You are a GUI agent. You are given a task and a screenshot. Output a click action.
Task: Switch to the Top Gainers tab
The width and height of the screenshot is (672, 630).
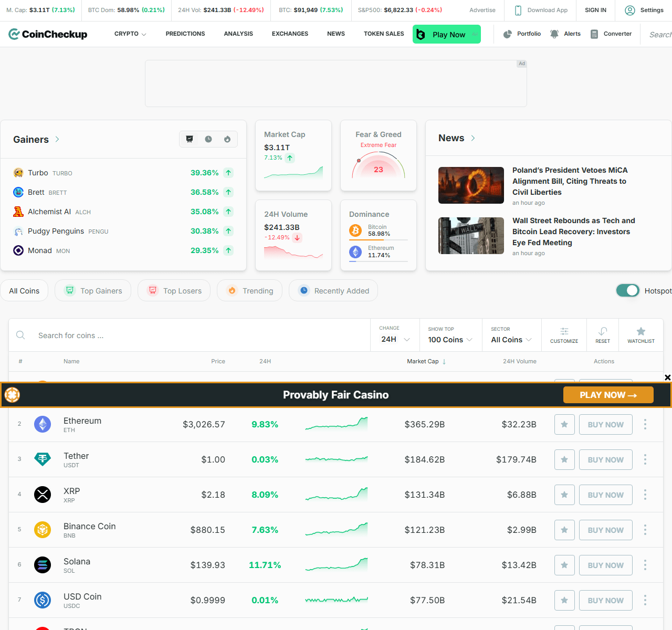pyautogui.click(x=93, y=291)
